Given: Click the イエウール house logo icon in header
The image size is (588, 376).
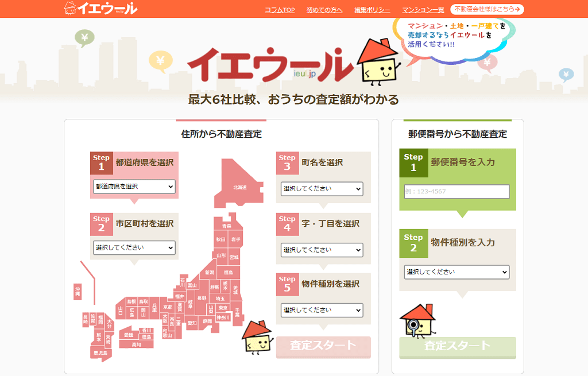Looking at the screenshot, I should point(70,8).
